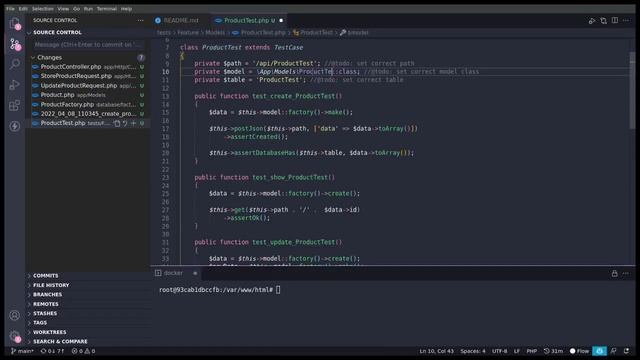Split the editor to the right
The width and height of the screenshot is (640, 360).
coord(615,20)
